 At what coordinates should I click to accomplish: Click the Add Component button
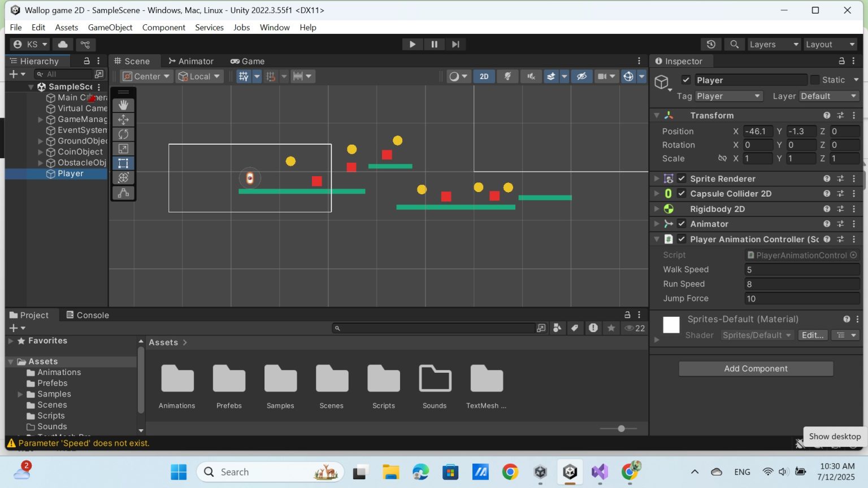coord(756,368)
